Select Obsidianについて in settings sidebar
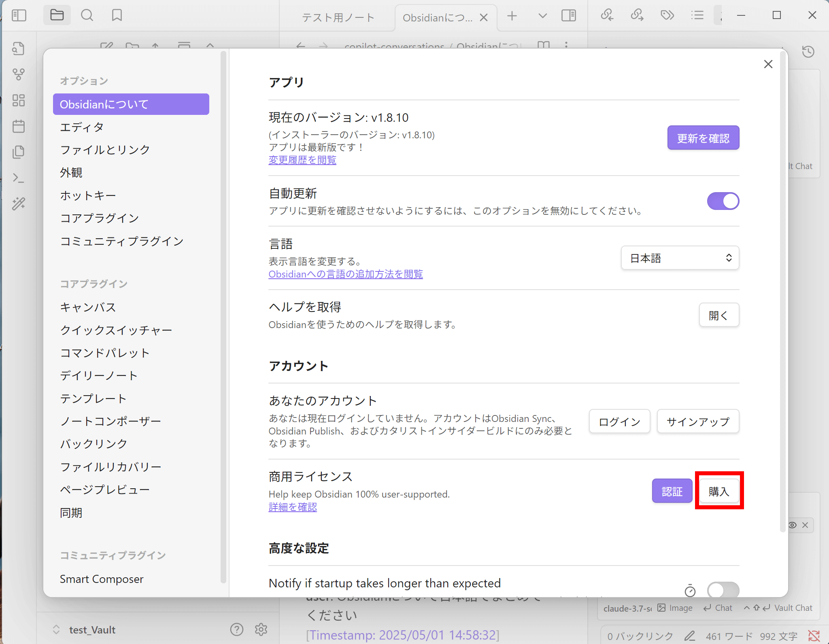This screenshot has height=644, width=829. 131,104
